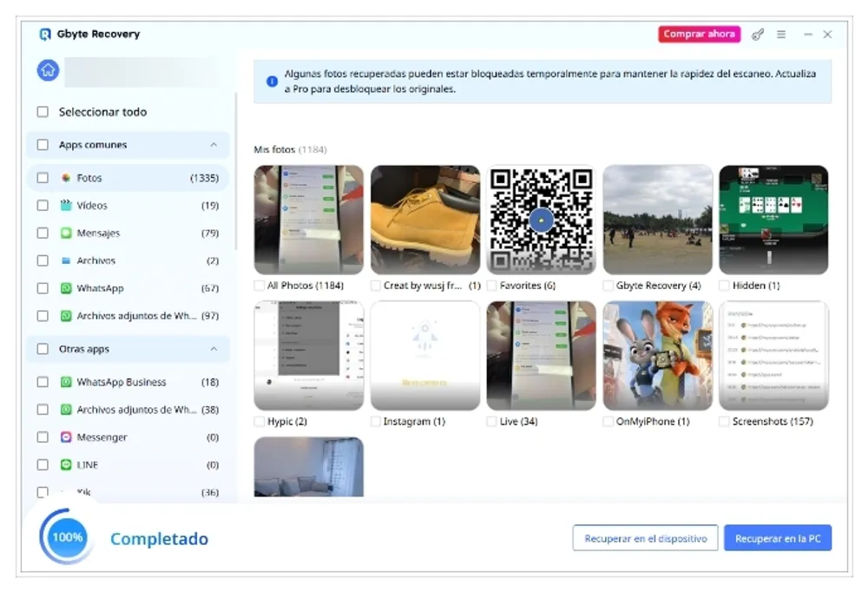The image size is (868, 592).
Task: Click the sidebar vertical scrollbar
Action: (x=236, y=172)
